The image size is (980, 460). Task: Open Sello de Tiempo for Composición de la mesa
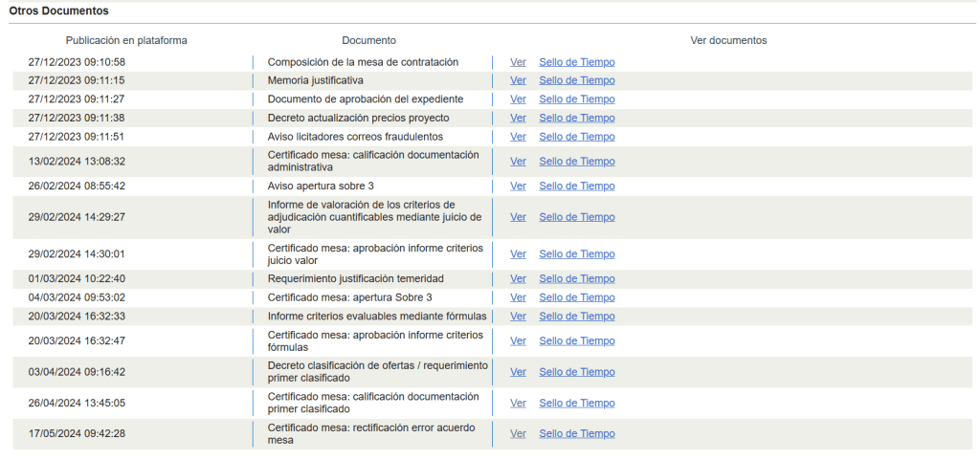coord(576,62)
